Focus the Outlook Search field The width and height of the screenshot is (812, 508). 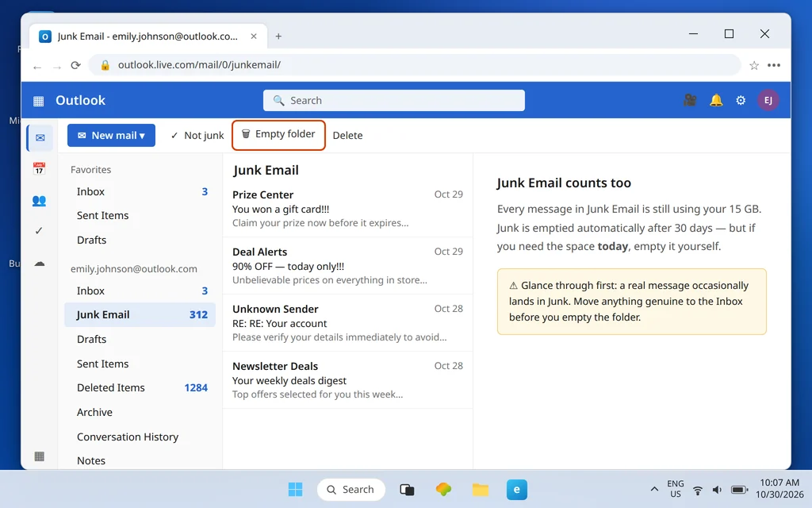[394, 101]
